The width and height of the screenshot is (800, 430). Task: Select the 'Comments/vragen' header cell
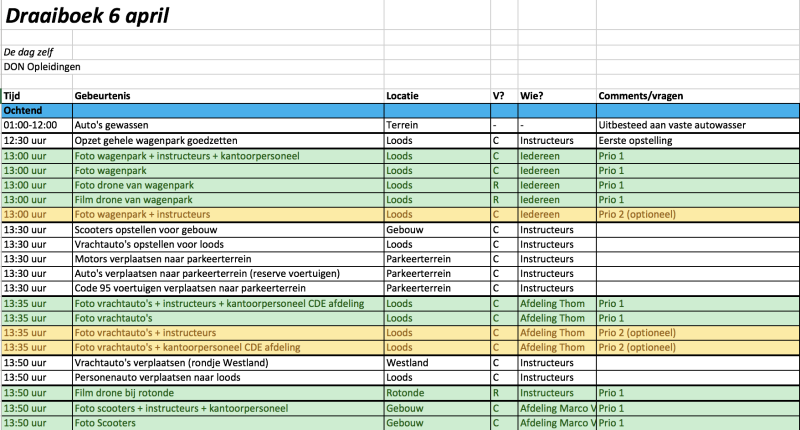click(698, 96)
